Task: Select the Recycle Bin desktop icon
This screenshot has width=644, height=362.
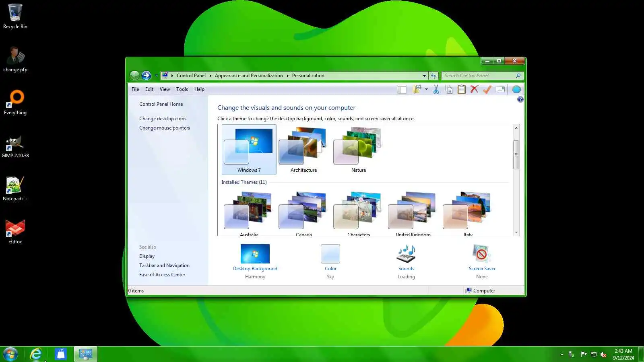Action: (x=15, y=16)
